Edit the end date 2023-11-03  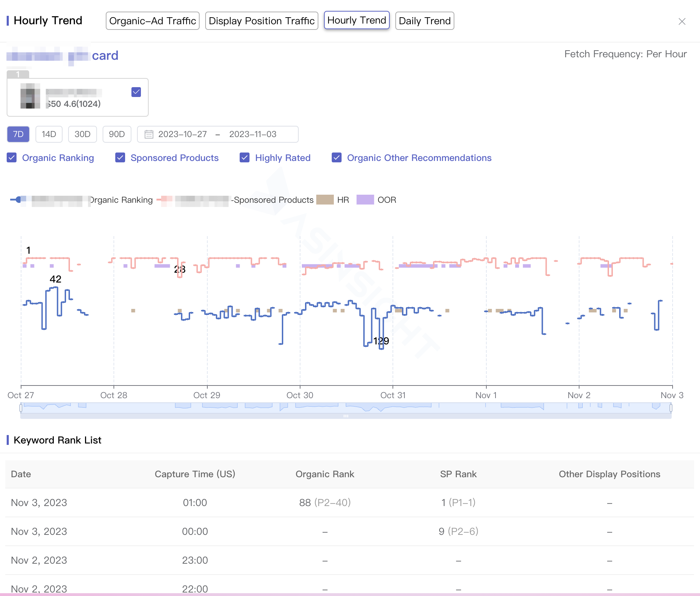253,134
